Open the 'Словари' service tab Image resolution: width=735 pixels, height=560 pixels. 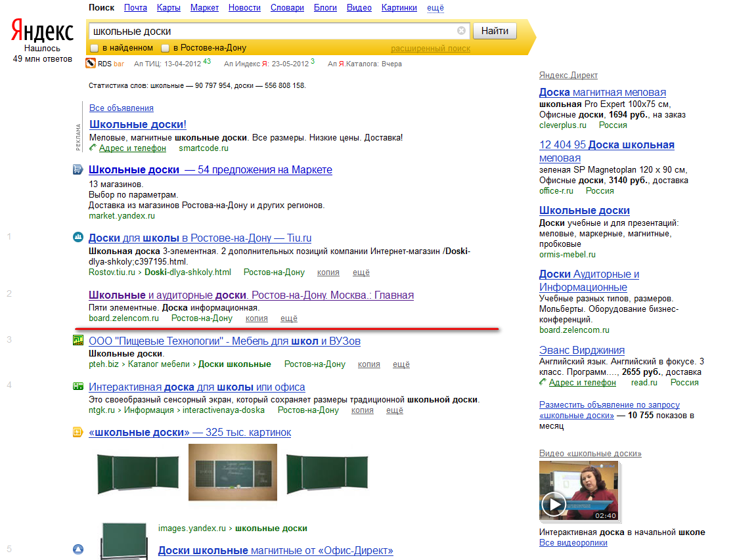[287, 7]
